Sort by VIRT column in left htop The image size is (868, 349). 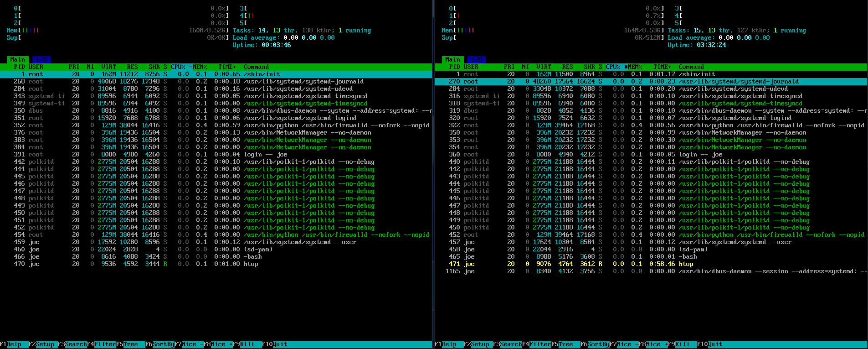coord(109,67)
